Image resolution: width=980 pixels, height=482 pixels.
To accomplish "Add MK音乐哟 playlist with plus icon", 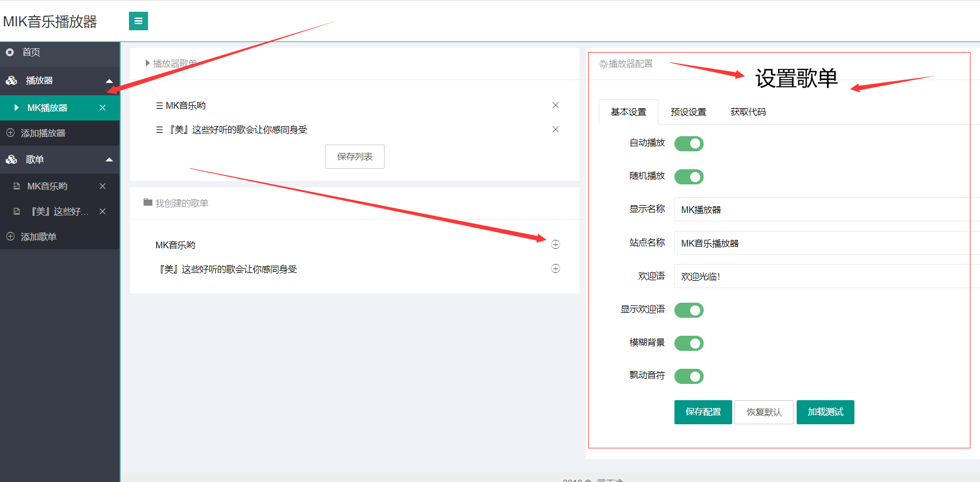I will click(x=555, y=244).
